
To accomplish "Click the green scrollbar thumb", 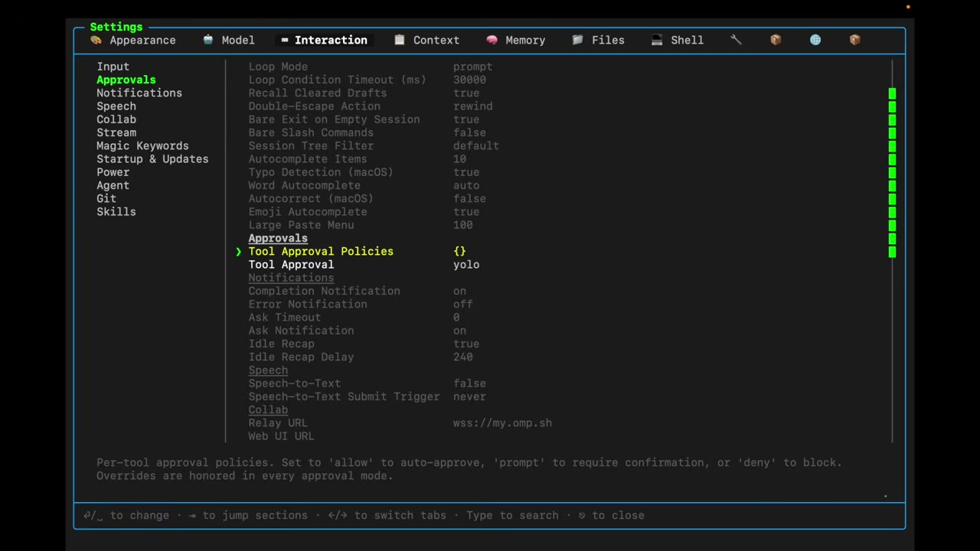I will 892,172.
